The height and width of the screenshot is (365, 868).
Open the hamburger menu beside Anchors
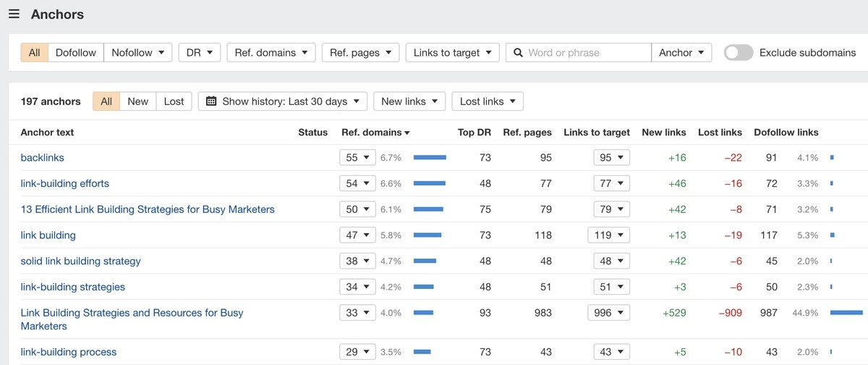pyautogui.click(x=14, y=14)
